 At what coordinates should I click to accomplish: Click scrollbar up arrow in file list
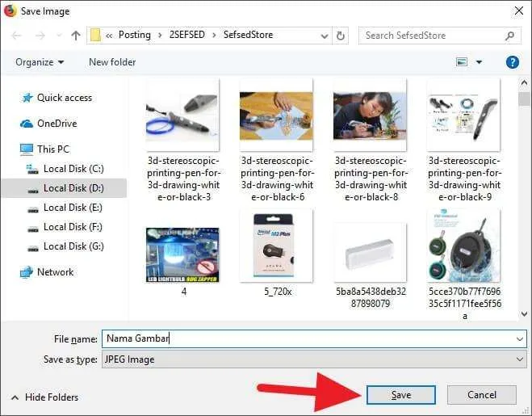tap(524, 83)
